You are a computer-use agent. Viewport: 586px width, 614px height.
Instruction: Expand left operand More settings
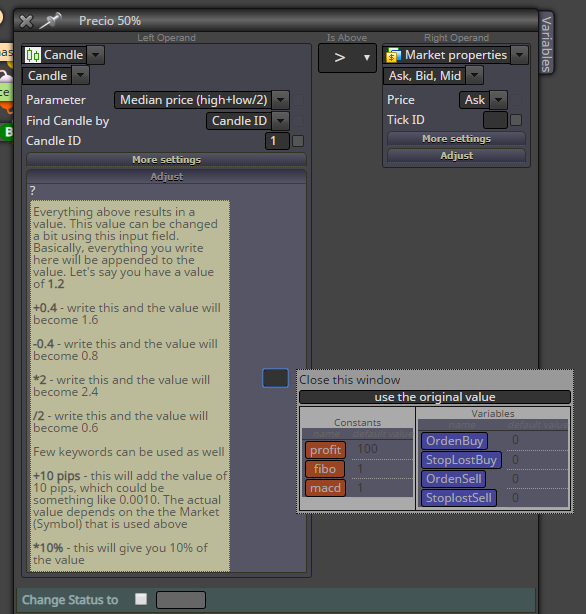pos(166,160)
